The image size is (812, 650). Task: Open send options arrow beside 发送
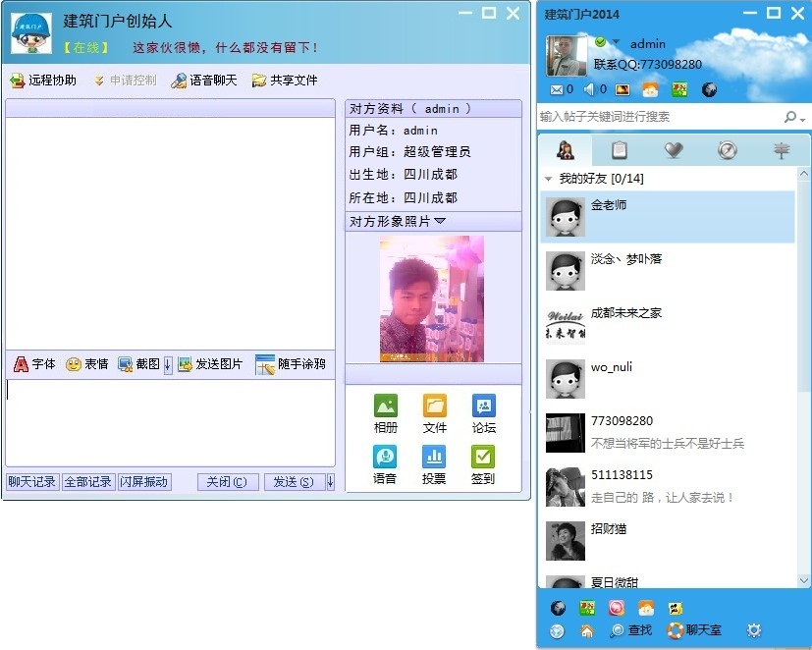330,482
